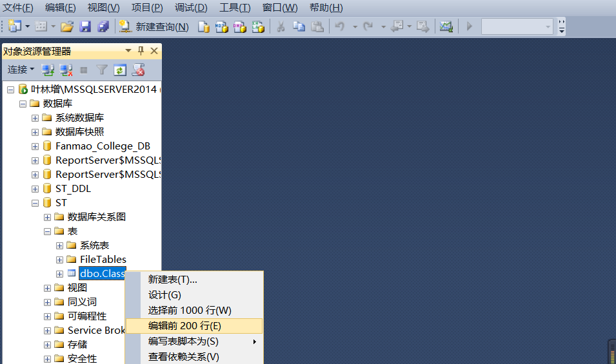Choose 选择前 1000 行(W) in context menu

(x=194, y=311)
